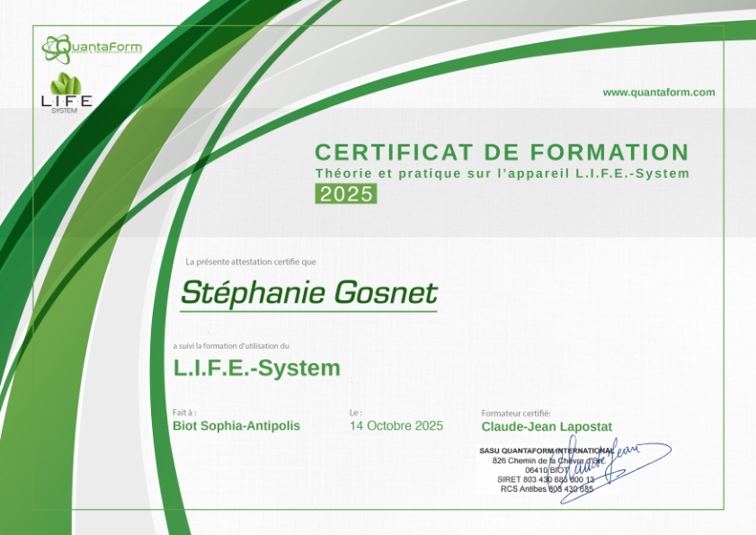Open the www.quantaform.com website link
Screen dimensions: 756x535
coord(657,92)
